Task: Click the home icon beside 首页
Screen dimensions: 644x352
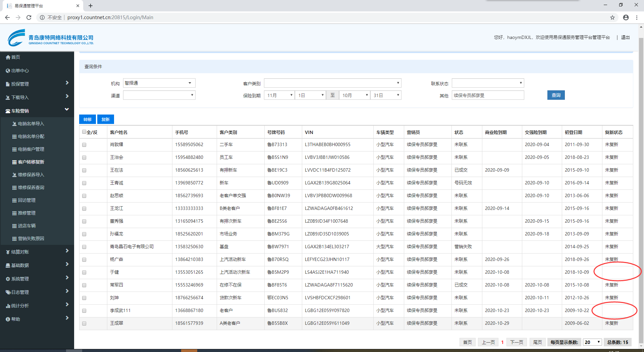Action: (8, 57)
